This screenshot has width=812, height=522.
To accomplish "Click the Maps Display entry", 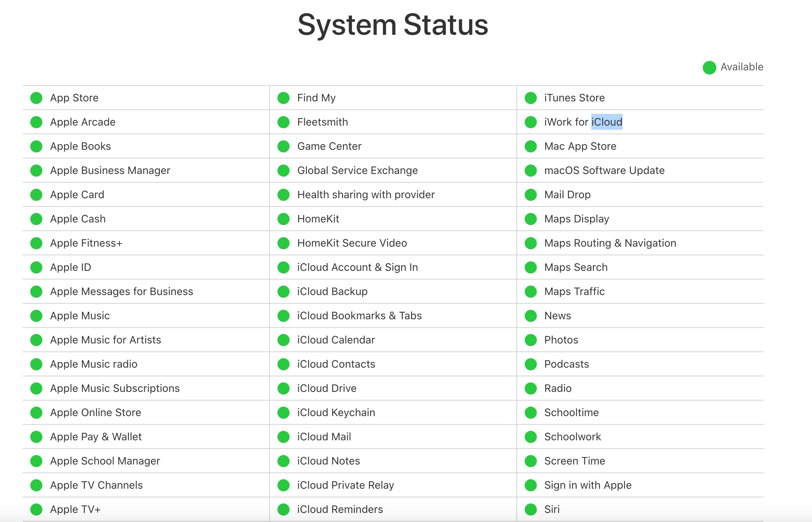I will pos(577,219).
